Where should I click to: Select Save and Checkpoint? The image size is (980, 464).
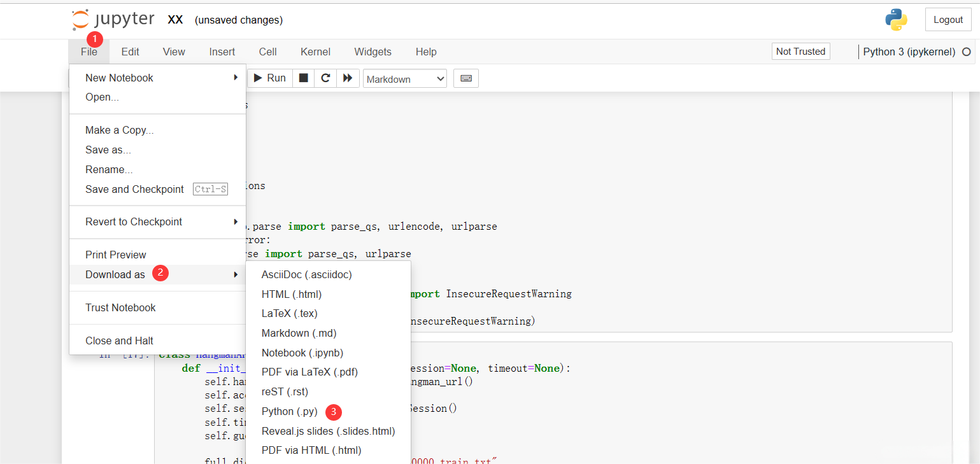[x=157, y=189]
